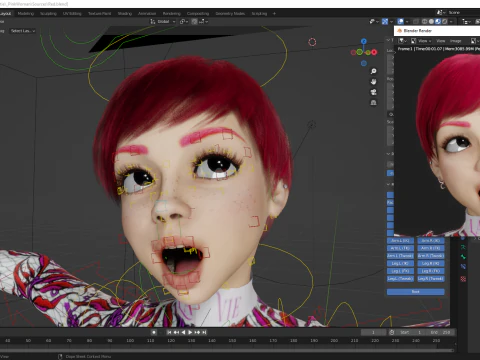Switch to the Compositing workspace tab

coord(198,14)
